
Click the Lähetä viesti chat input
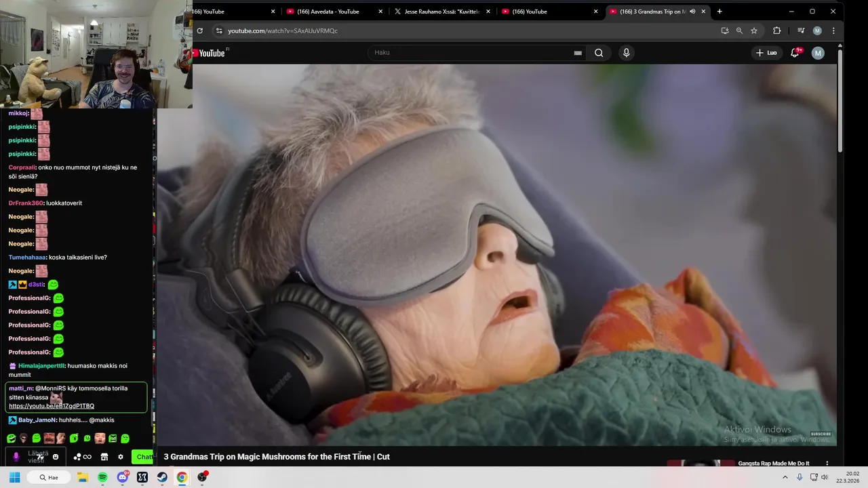[37, 457]
